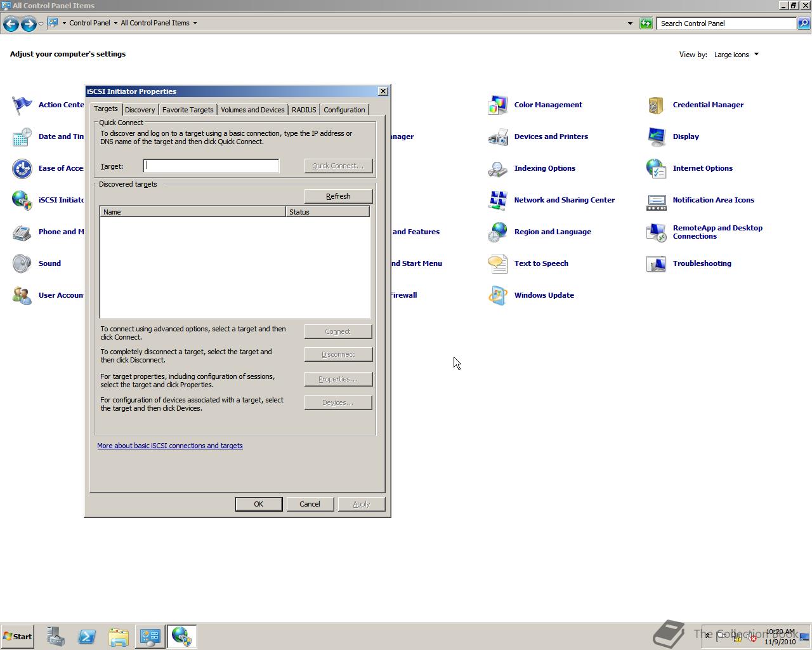
Task: Expand the Control Panel breadcrumb arrow
Action: coord(115,23)
